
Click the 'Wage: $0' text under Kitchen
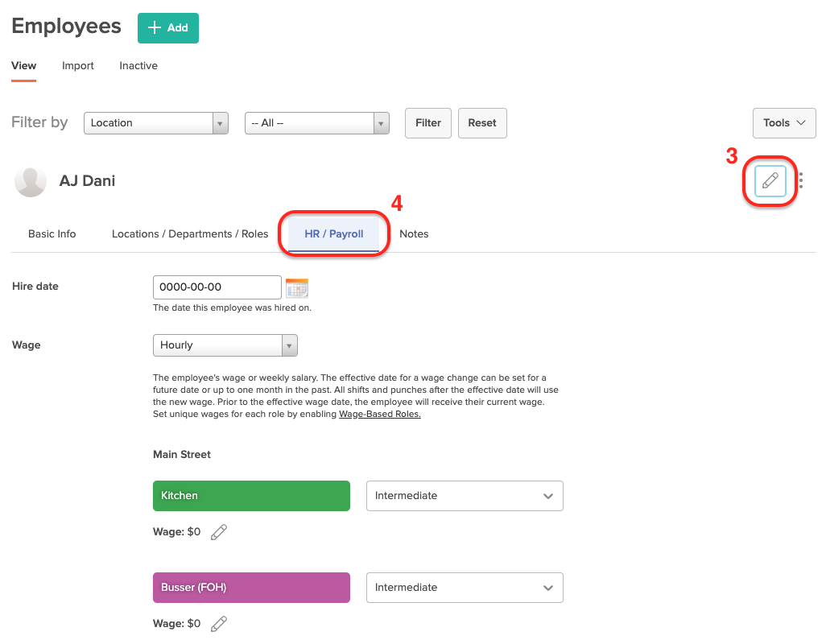[176, 532]
